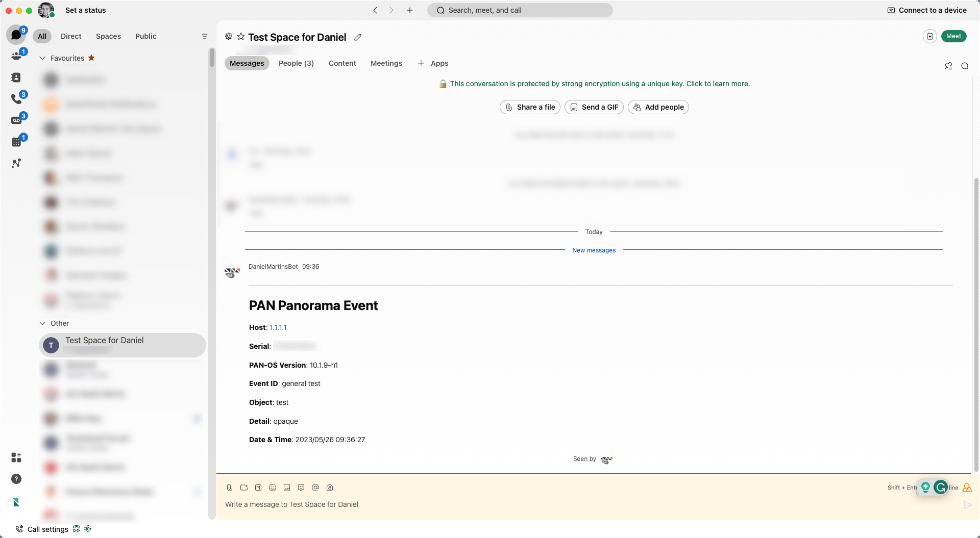Click the Send a GIF button
The height and width of the screenshot is (538, 980).
click(x=594, y=107)
